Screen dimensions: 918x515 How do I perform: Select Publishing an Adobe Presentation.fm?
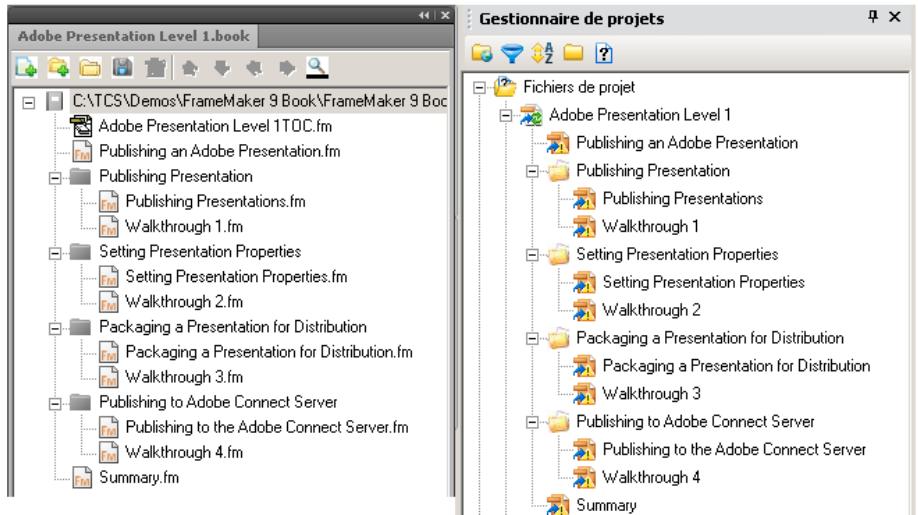[220, 151]
